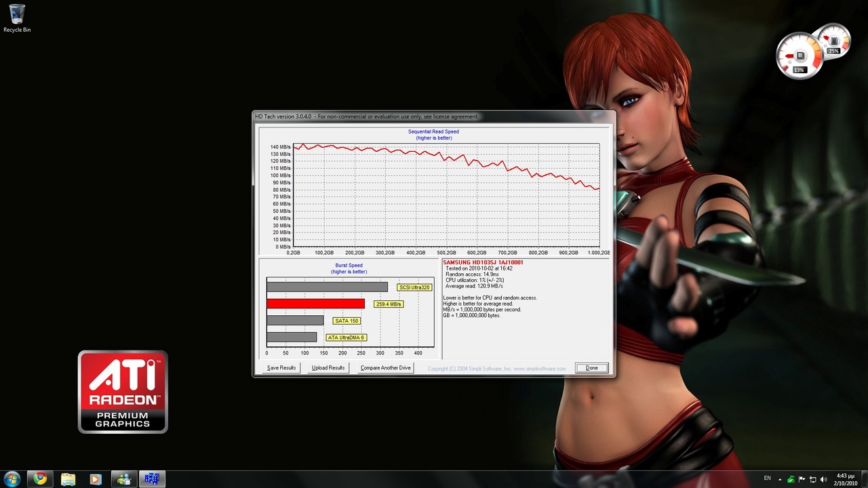Click the EN language indicator
The width and height of the screenshot is (868, 488).
[768, 479]
